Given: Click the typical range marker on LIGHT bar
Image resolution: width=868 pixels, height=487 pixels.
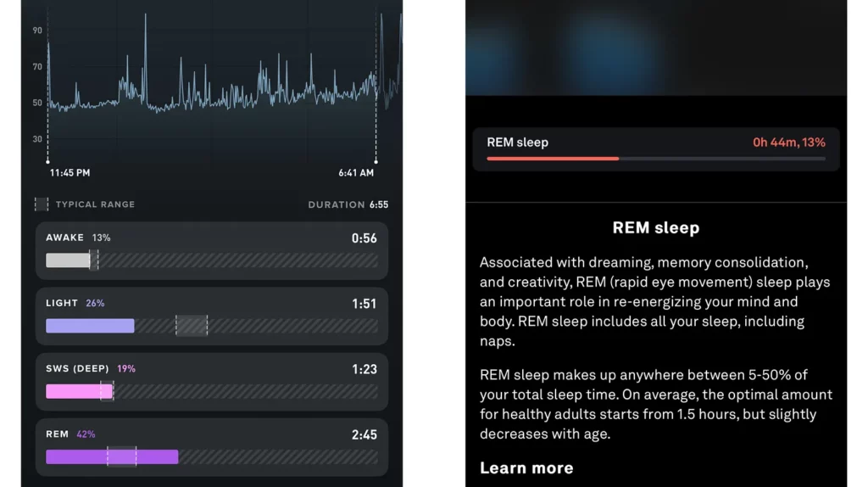Looking at the screenshot, I should (x=192, y=326).
